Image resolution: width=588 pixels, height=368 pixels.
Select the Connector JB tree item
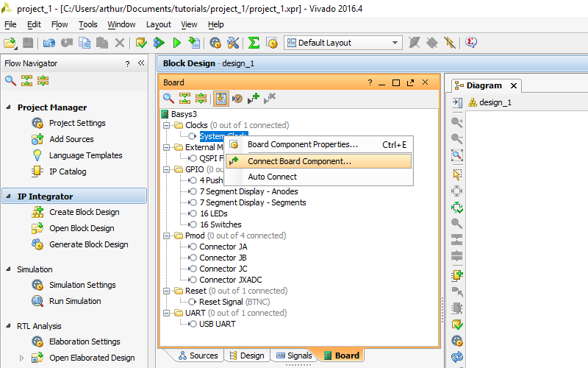[x=223, y=258]
